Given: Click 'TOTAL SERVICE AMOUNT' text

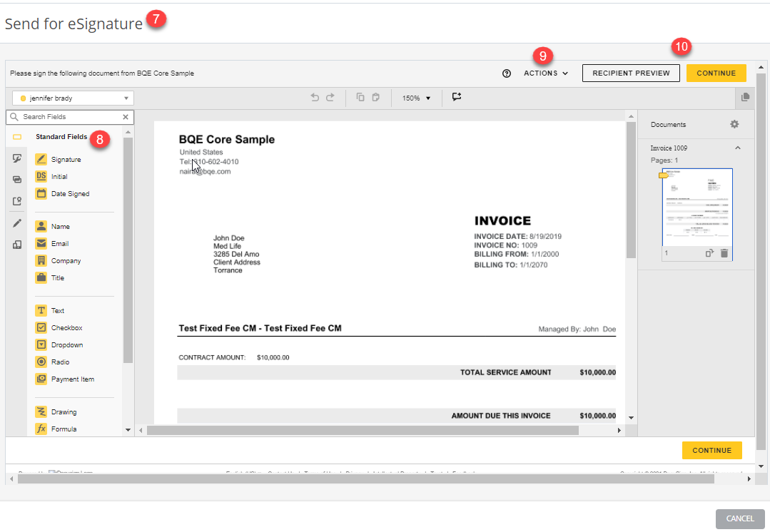Looking at the screenshot, I should pyautogui.click(x=505, y=372).
